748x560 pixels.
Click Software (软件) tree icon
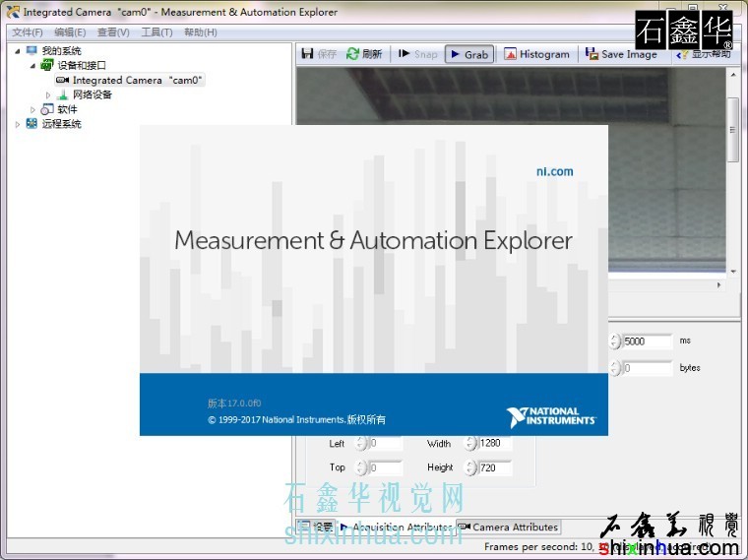(x=47, y=109)
